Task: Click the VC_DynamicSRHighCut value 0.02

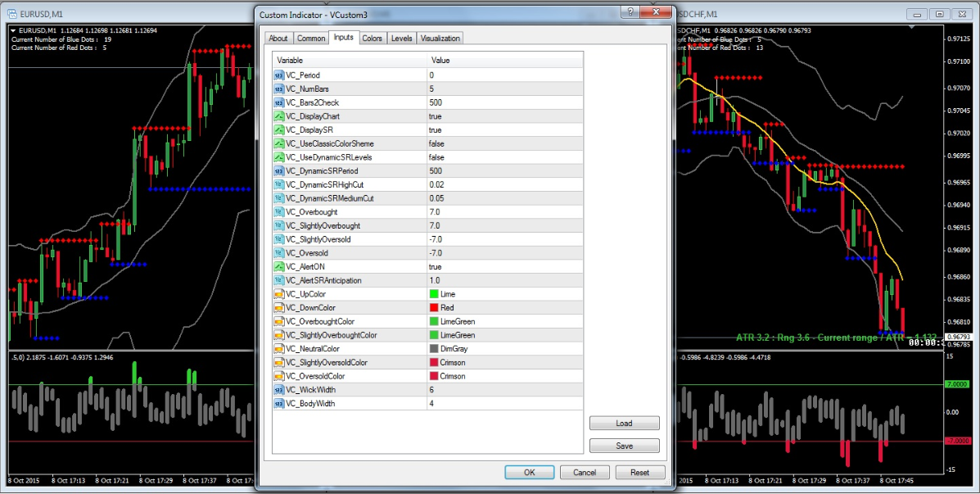Action: 436,184
